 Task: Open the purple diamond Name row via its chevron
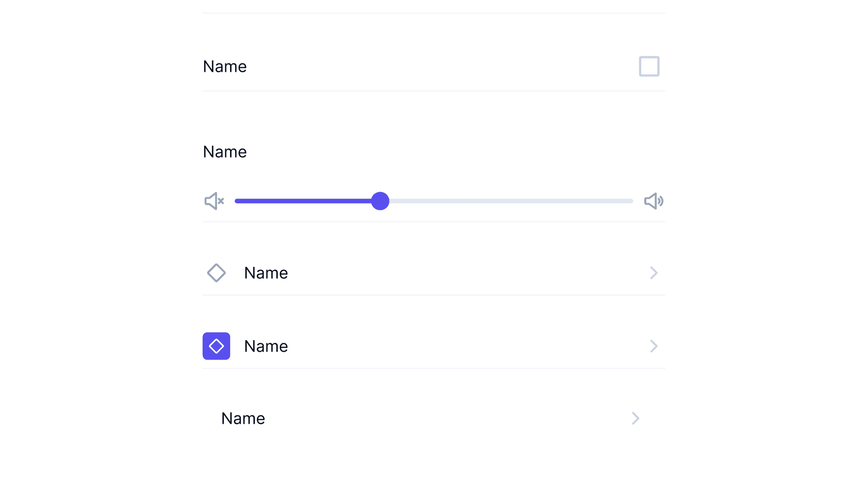(x=654, y=346)
